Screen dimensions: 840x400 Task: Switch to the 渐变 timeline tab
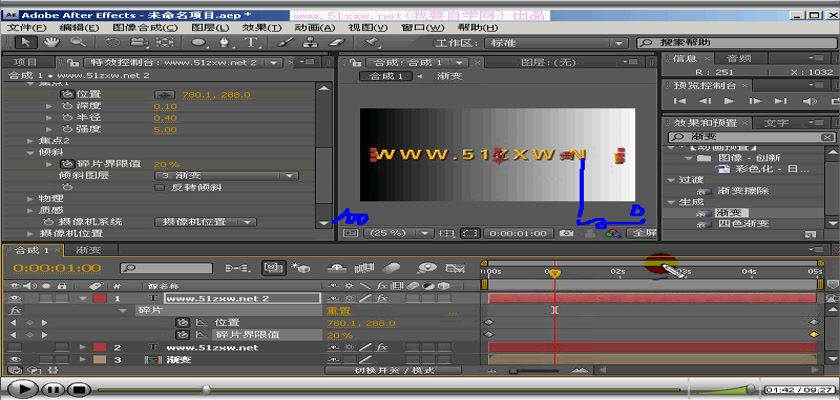tap(88, 250)
